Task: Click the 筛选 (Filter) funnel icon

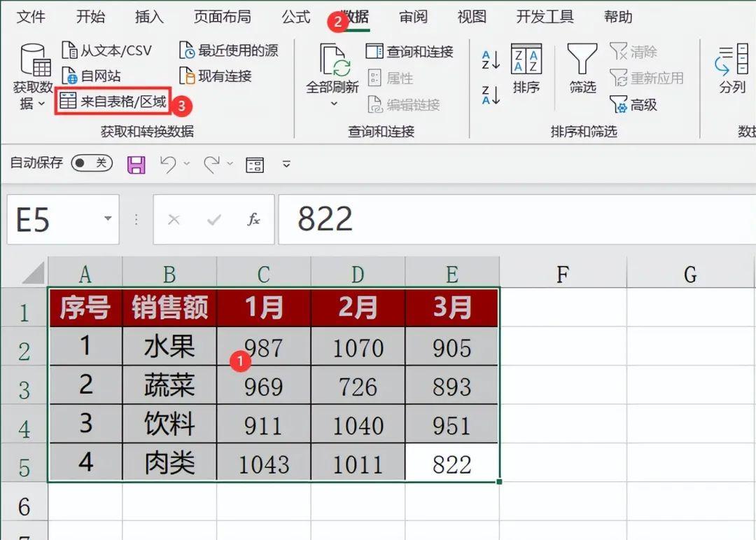Action: click(582, 61)
